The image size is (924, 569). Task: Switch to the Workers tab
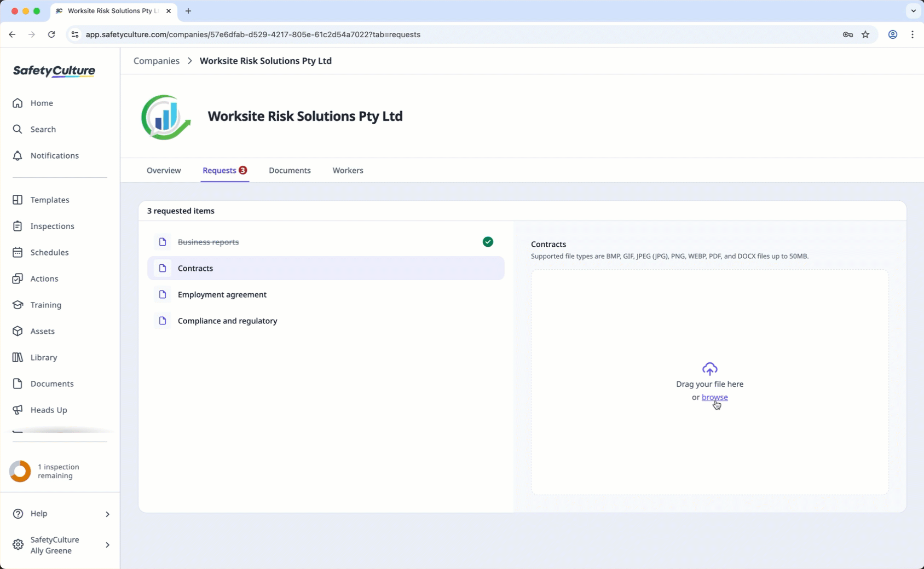(x=348, y=170)
